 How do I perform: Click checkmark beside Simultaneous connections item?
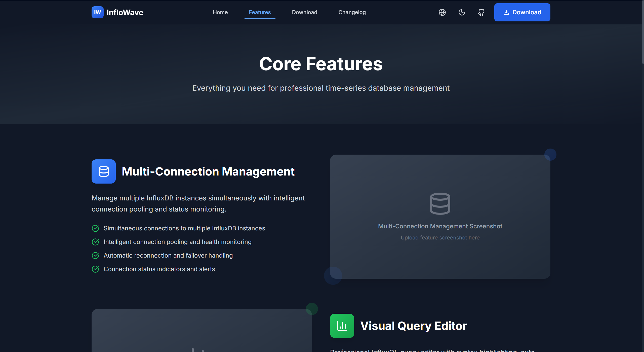95,228
